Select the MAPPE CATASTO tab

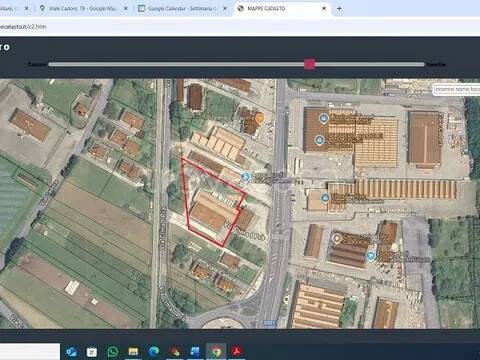(282, 9)
